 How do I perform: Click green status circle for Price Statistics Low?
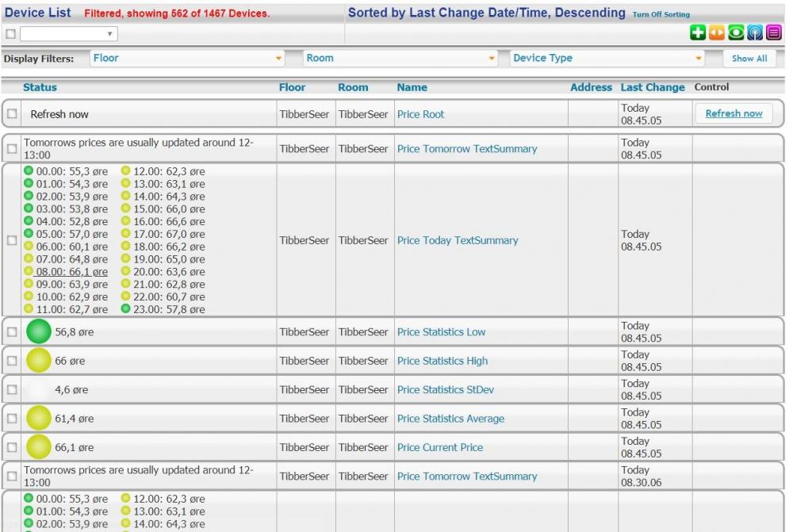(38, 332)
